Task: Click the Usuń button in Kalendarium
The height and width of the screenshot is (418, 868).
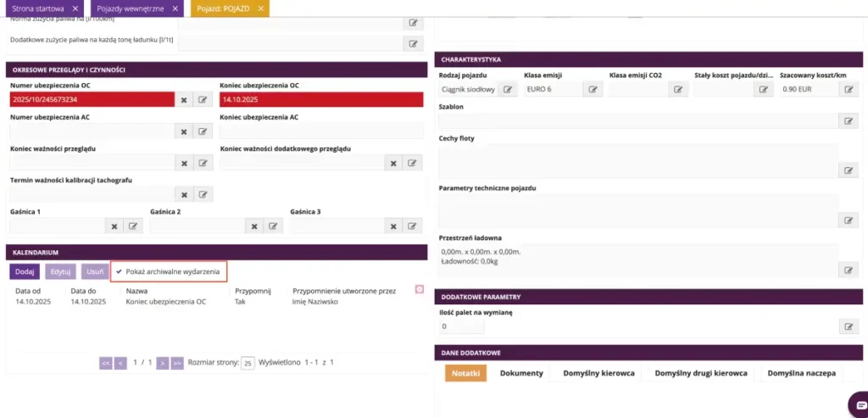Action: [x=95, y=271]
